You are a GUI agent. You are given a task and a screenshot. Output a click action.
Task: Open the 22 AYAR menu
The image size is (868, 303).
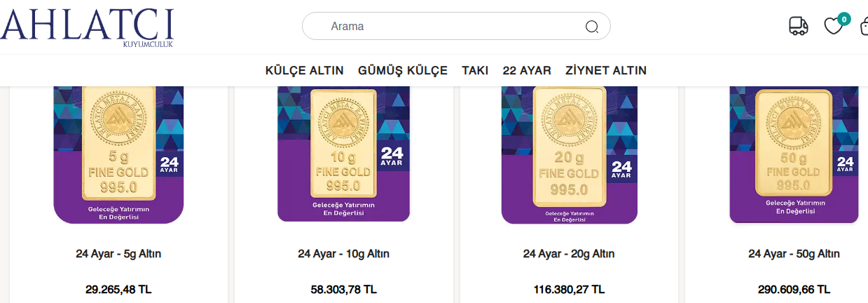pos(527,70)
